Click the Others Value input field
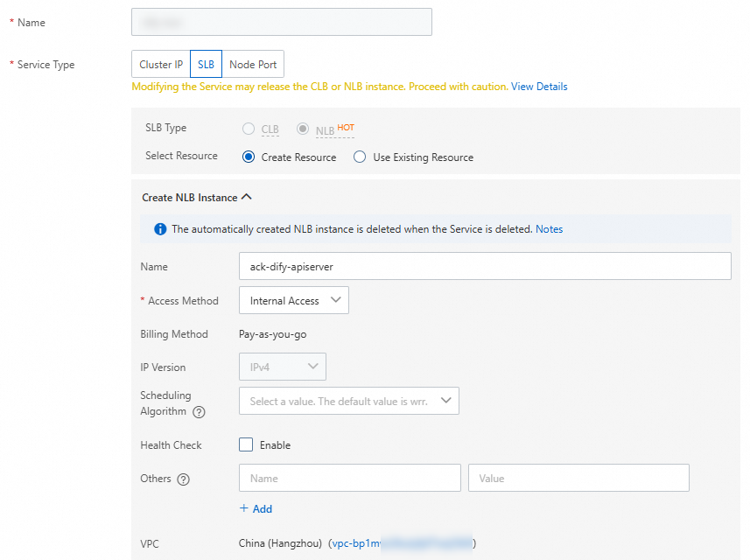Screen dimensions: 750x560 point(578,478)
